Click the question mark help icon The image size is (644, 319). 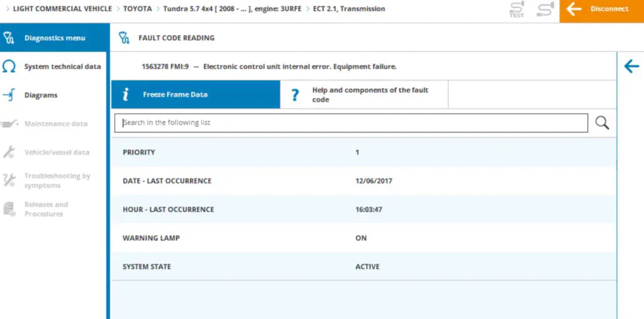click(295, 95)
